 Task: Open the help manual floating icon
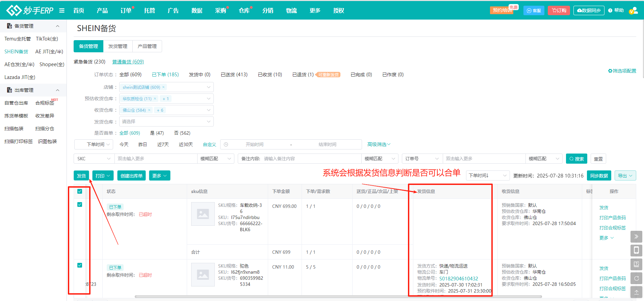tap(636, 264)
